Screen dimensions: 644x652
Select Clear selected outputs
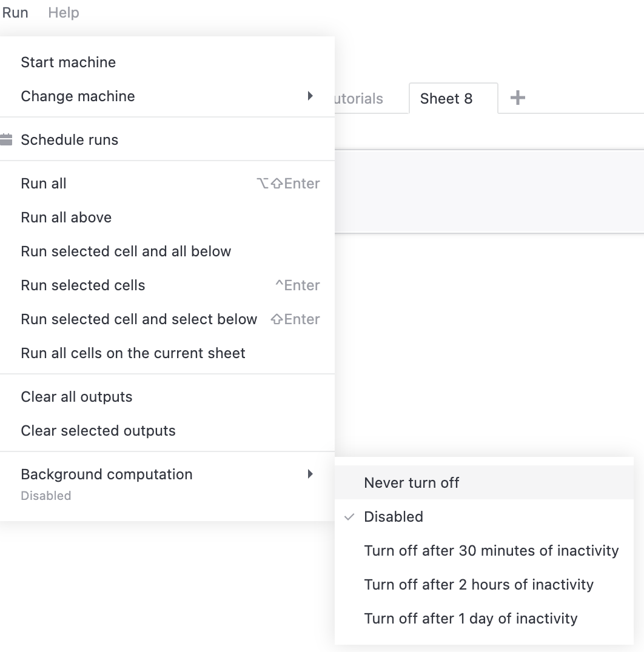pyautogui.click(x=98, y=430)
